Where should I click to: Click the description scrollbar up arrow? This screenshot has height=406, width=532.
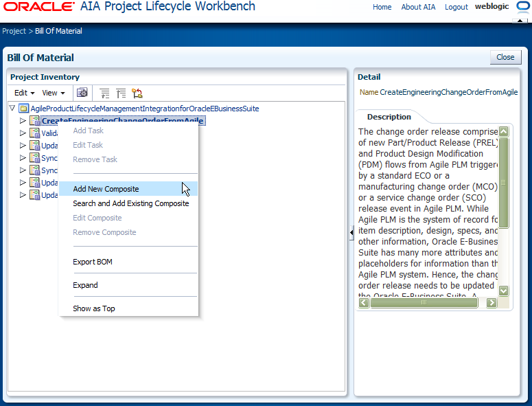tap(503, 131)
